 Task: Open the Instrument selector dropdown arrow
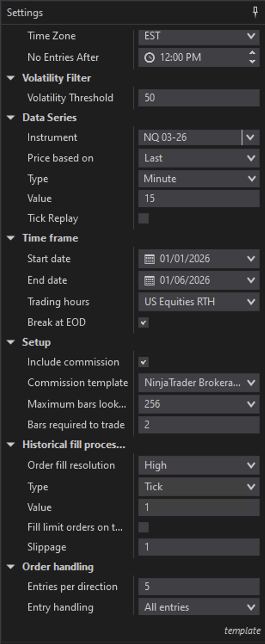point(251,138)
